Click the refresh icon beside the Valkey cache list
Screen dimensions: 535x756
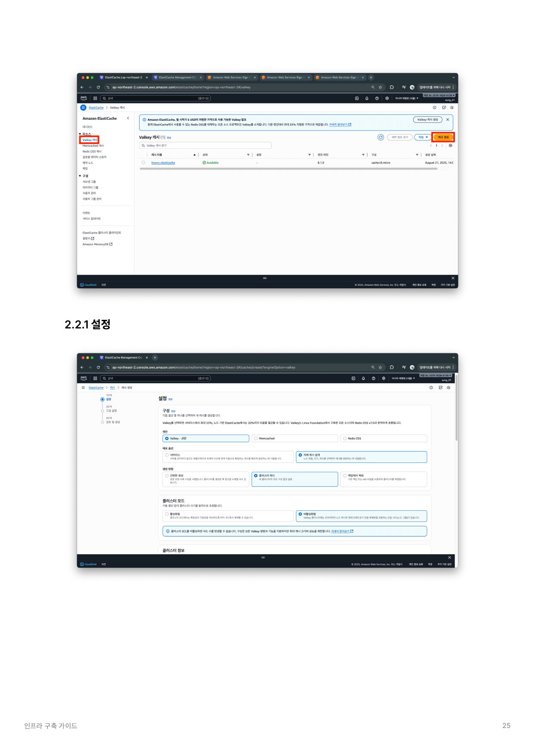[380, 137]
